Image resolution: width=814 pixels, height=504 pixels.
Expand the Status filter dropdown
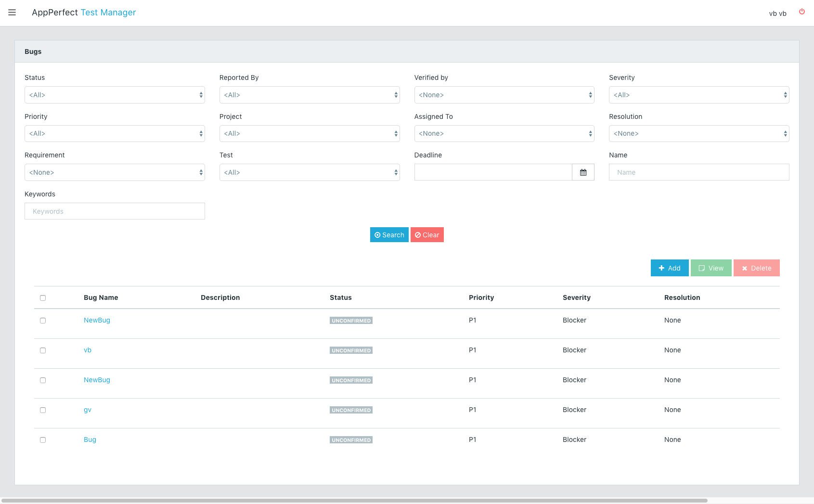point(115,95)
